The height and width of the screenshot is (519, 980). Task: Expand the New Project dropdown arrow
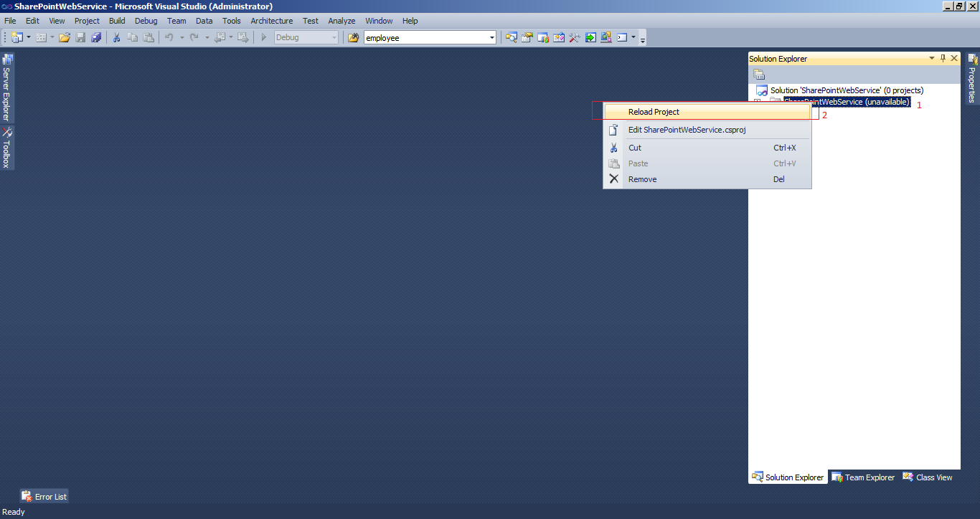(x=29, y=37)
